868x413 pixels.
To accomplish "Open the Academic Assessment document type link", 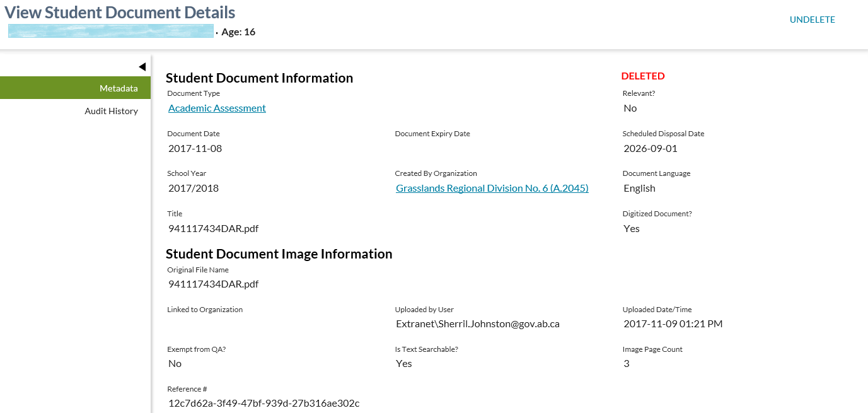I will [217, 108].
